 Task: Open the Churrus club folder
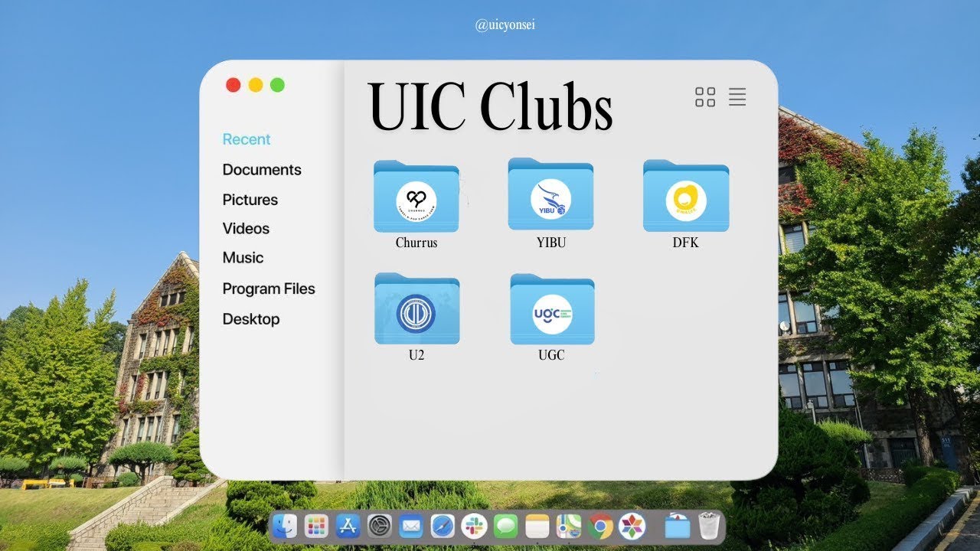tap(416, 196)
